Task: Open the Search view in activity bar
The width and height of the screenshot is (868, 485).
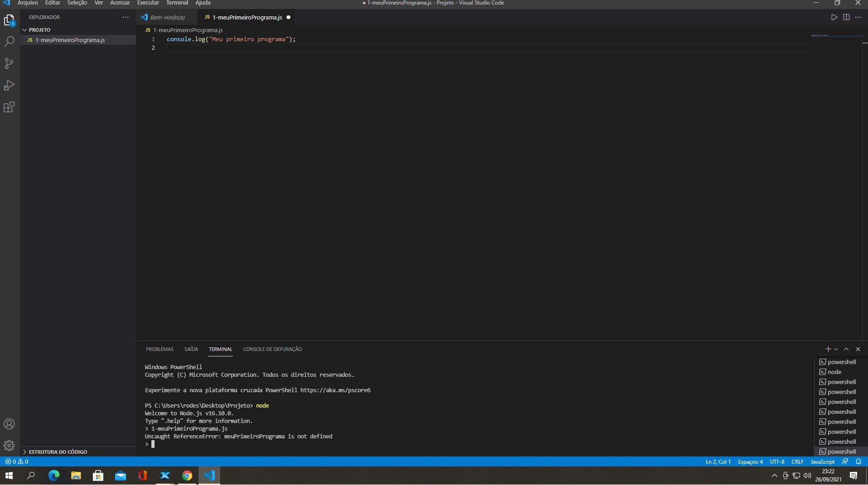Action: coord(9,42)
